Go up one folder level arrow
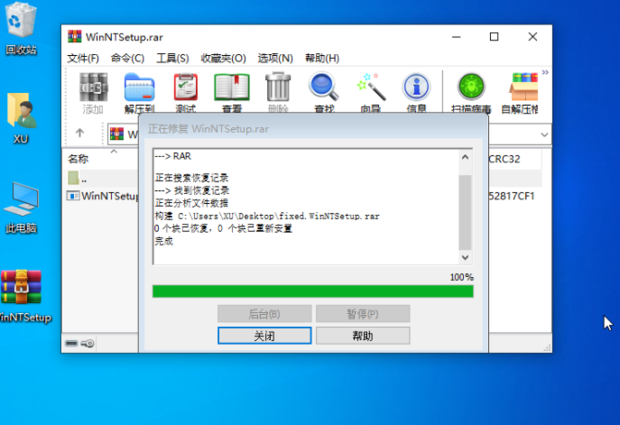This screenshot has width=620, height=425. click(x=80, y=133)
